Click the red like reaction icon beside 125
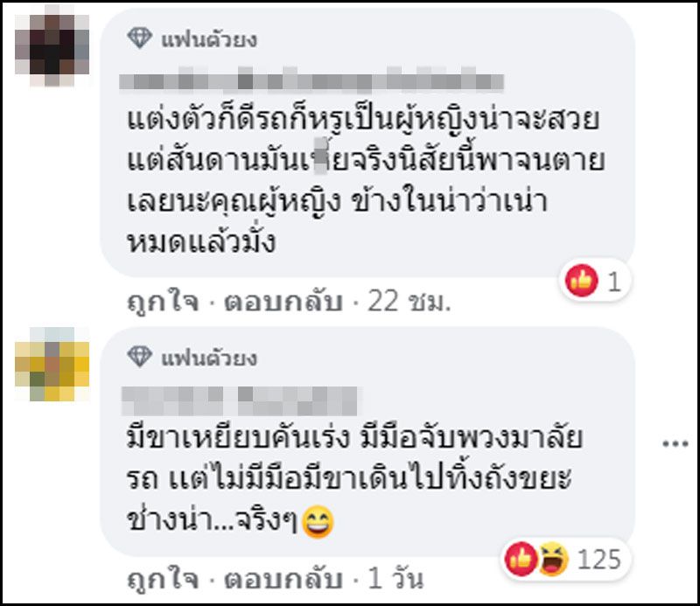Viewport: 700px width, 606px height. tap(521, 558)
